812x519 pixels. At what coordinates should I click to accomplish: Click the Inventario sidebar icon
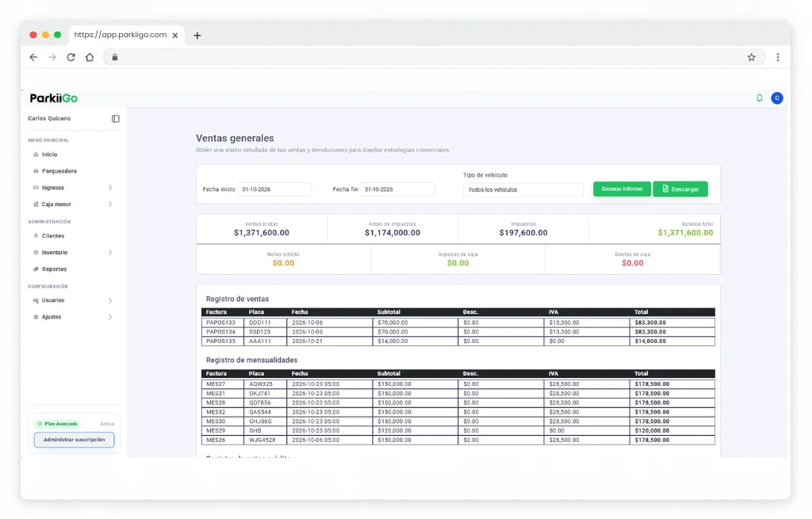tap(36, 253)
